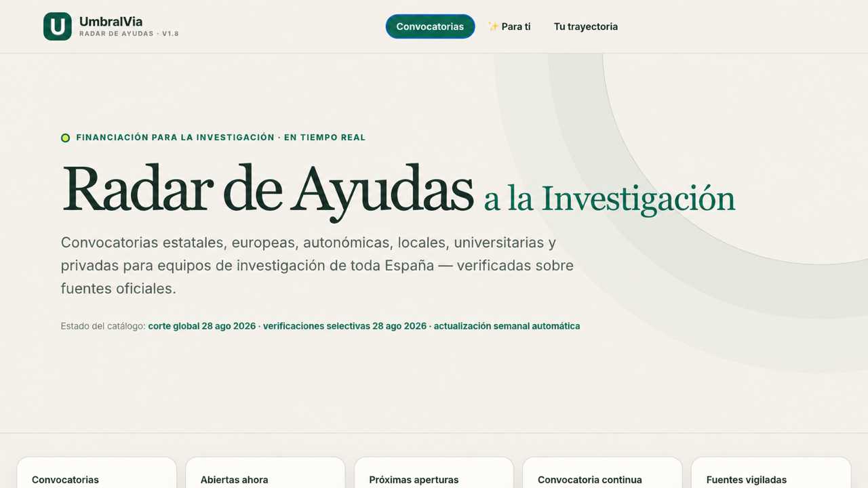The height and width of the screenshot is (488, 868).
Task: Switch to the Para ti tab
Action: (x=509, y=26)
